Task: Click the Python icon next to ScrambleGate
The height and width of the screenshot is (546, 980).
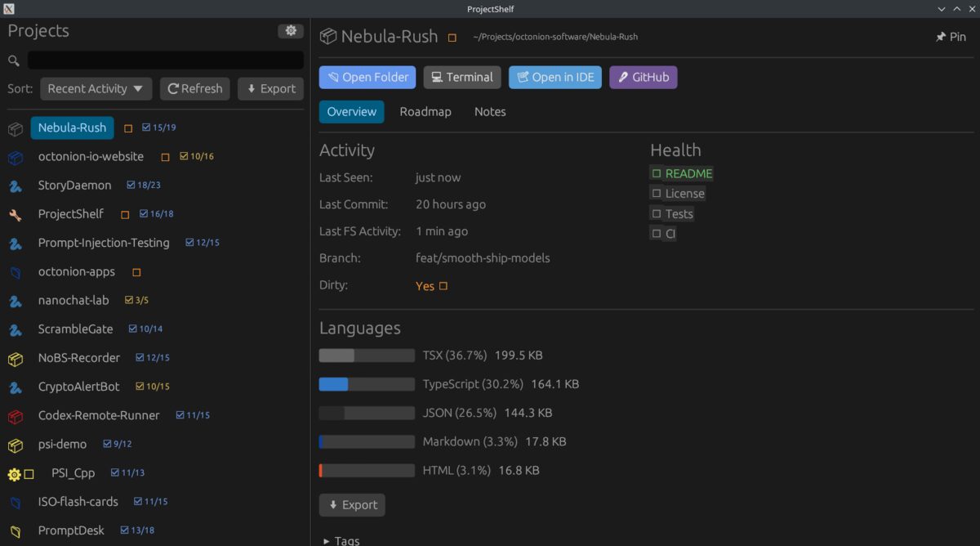Action: coord(15,329)
